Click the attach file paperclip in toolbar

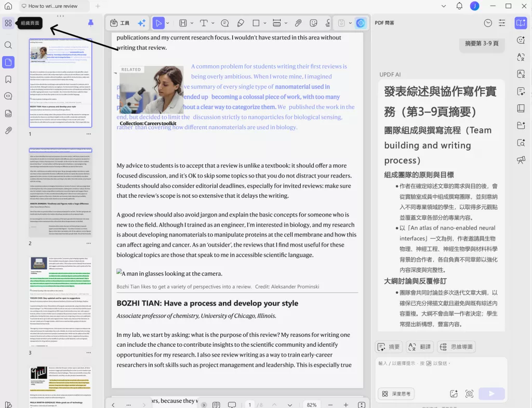coord(298,23)
